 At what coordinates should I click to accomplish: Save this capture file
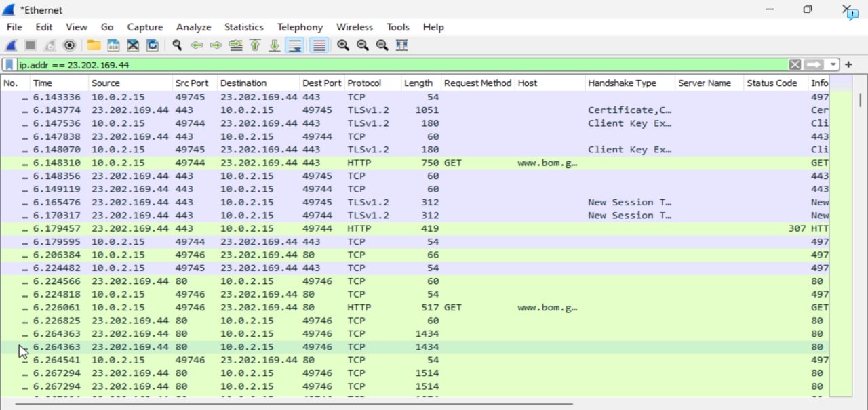(113, 45)
